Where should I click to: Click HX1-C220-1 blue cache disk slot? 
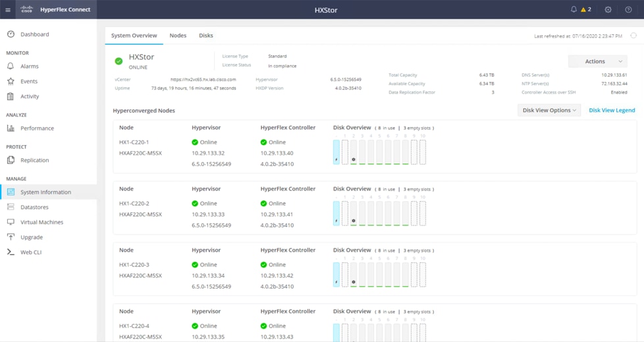(x=336, y=152)
